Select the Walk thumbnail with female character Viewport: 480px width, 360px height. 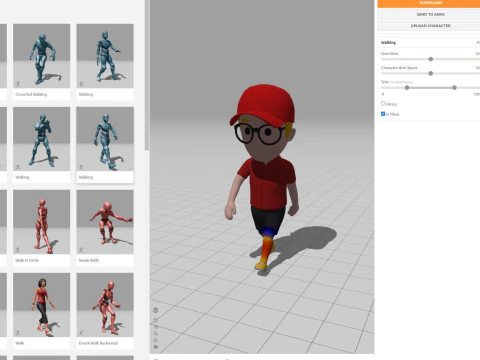(x=42, y=305)
